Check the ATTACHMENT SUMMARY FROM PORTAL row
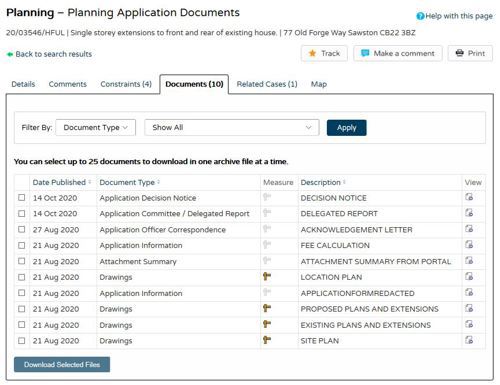The height and width of the screenshot is (385, 500). [22, 261]
